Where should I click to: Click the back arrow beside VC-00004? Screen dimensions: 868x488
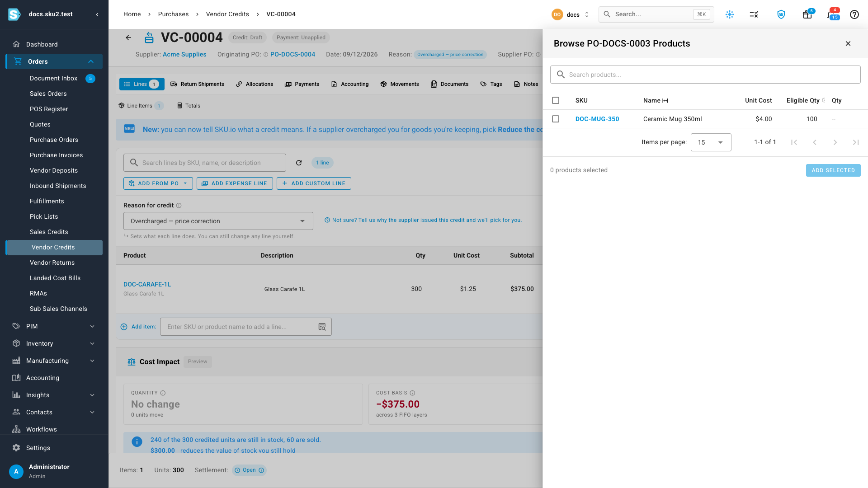click(128, 38)
